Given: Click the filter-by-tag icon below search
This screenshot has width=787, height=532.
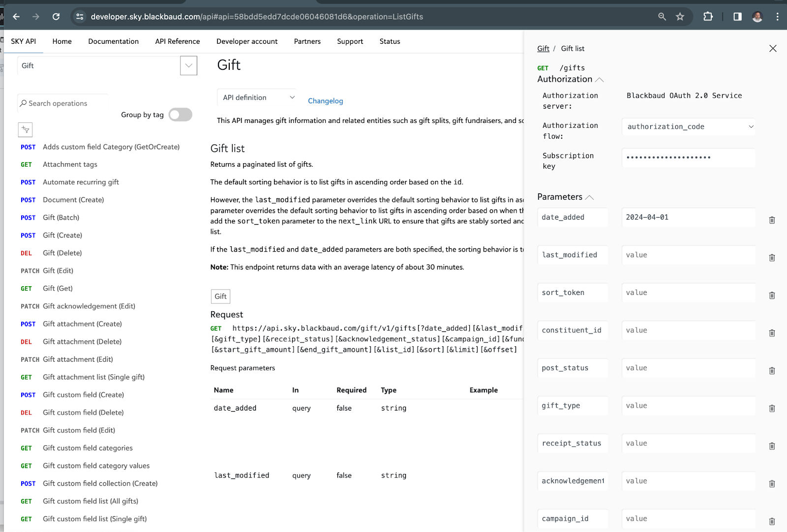Looking at the screenshot, I should (x=25, y=130).
